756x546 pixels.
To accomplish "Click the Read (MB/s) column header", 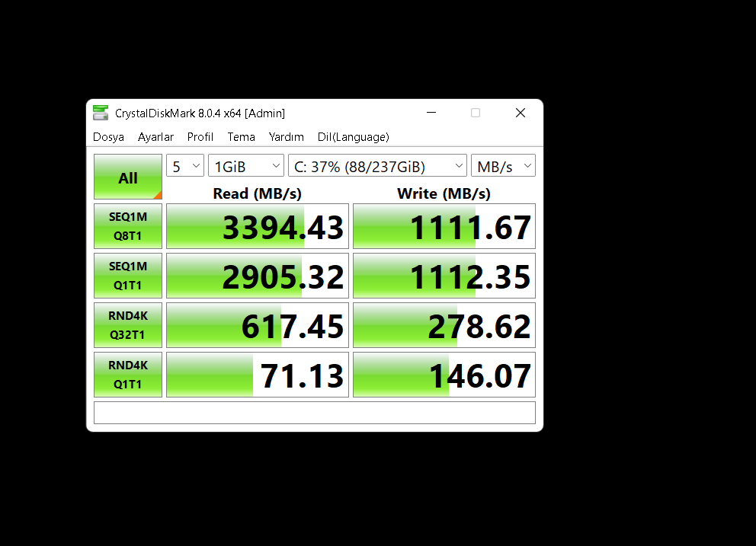I will tap(258, 193).
